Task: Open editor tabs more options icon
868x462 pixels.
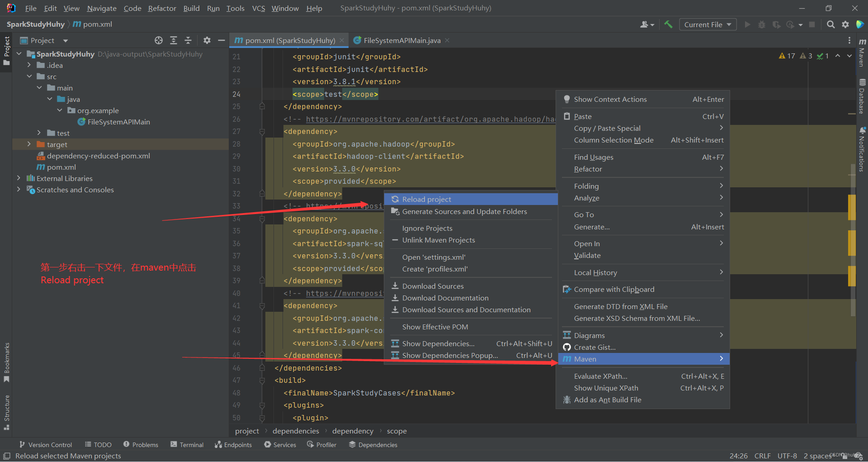Action: pos(849,40)
